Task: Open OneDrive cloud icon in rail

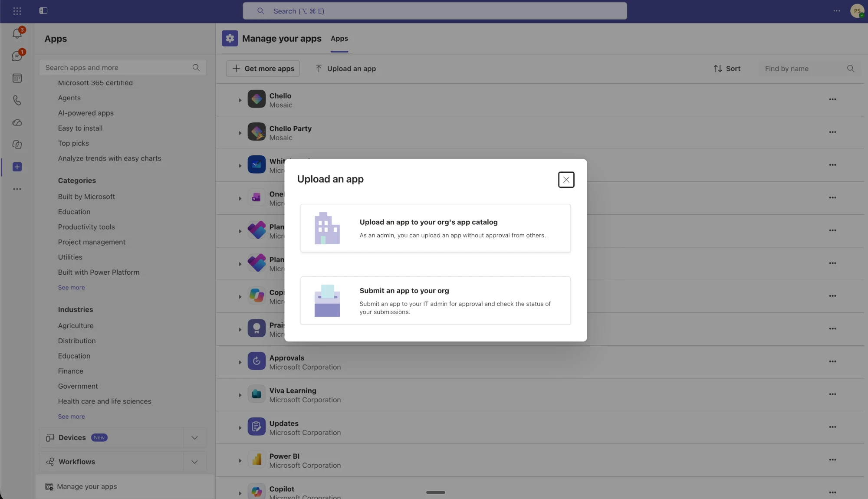Action: point(17,122)
